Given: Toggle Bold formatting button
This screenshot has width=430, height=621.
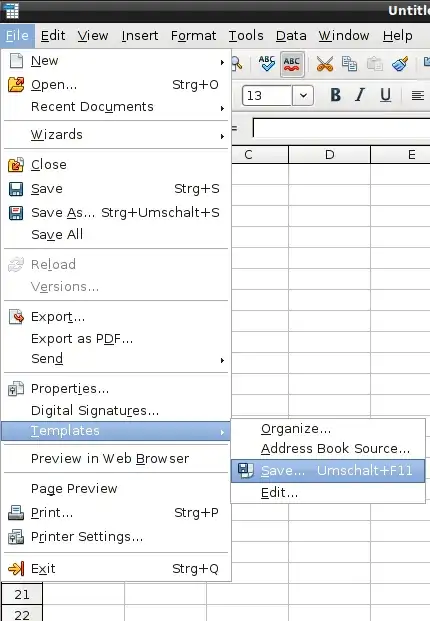Looking at the screenshot, I should click(x=335, y=95).
